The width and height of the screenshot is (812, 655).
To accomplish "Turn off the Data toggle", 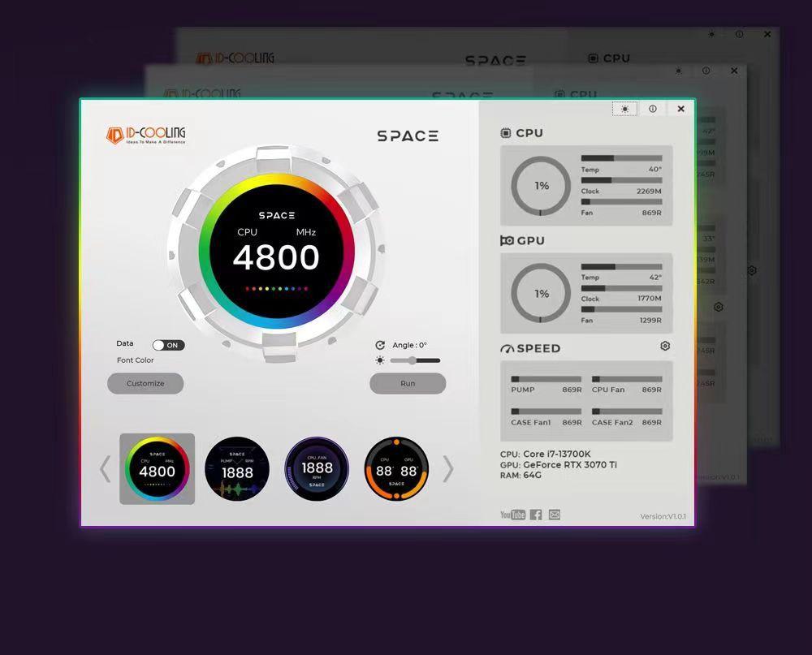I will tap(168, 346).
